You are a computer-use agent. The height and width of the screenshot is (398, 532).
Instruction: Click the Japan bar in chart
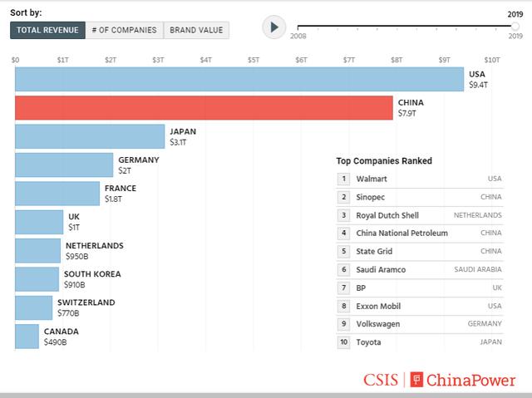click(90, 136)
